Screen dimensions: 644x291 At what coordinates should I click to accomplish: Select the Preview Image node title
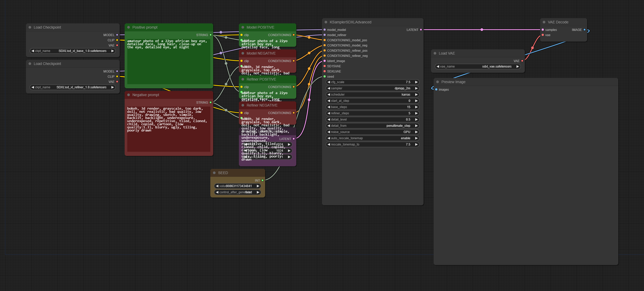point(453,82)
